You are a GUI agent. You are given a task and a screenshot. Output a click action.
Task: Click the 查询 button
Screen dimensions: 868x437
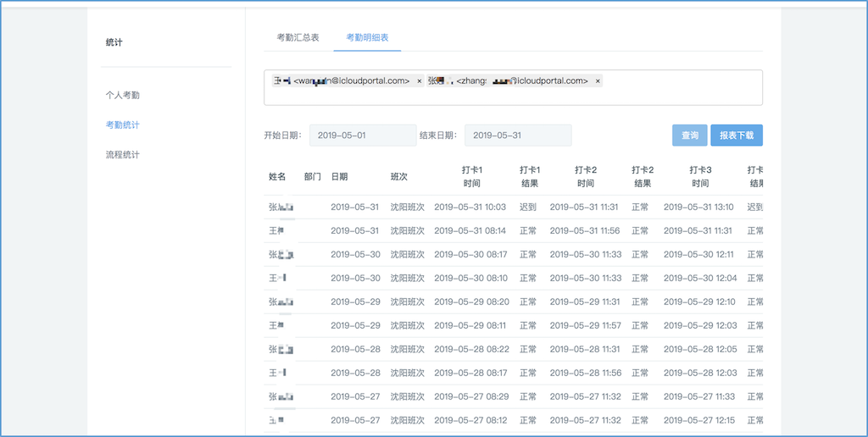pyautogui.click(x=690, y=136)
